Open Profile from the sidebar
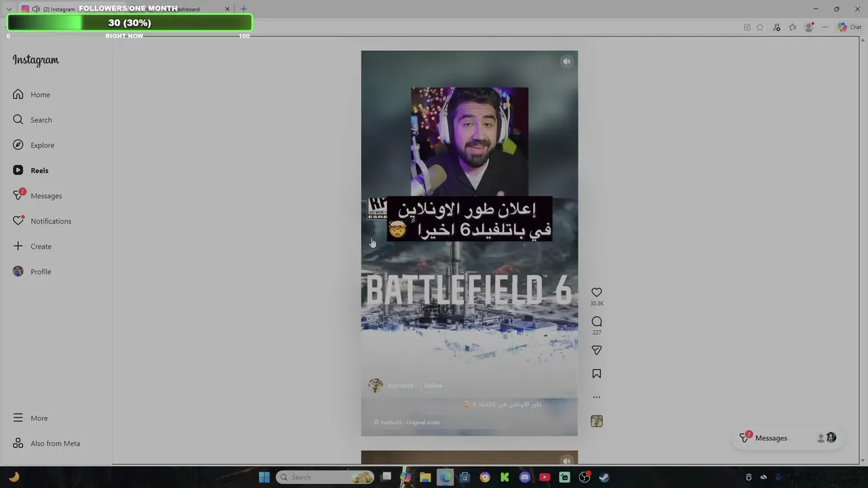Screen dimensions: 868x488 coord(32,272)
